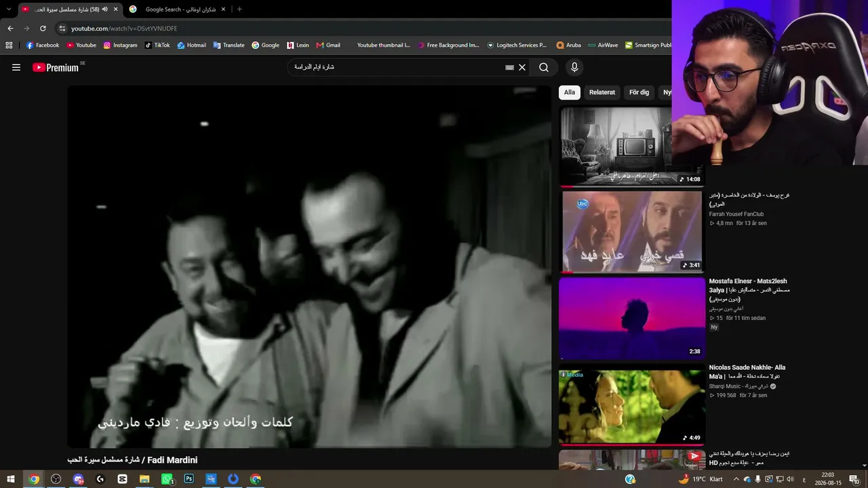The height and width of the screenshot is (488, 868).
Task: Open the 19°C Klart weather widget
Action: tap(701, 479)
